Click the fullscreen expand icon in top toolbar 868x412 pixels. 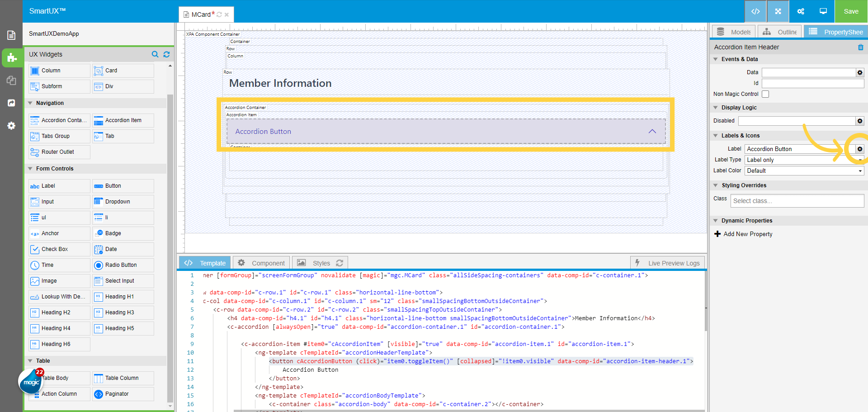point(778,11)
